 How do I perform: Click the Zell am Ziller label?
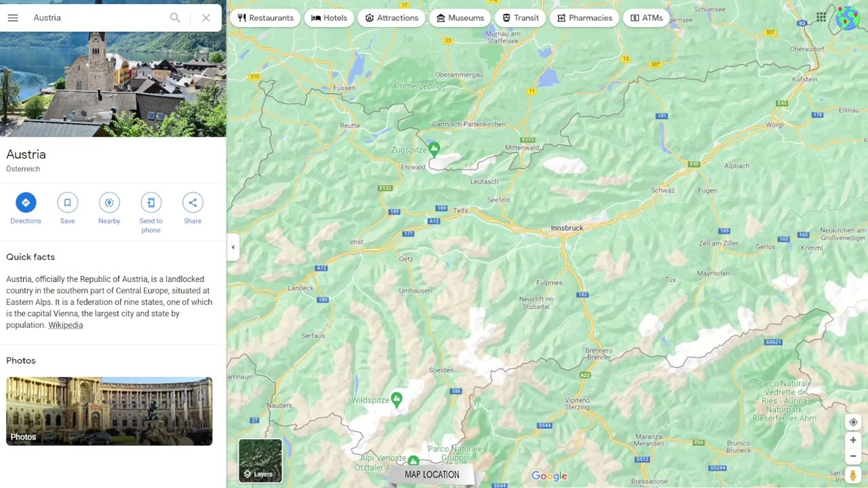coord(719,243)
